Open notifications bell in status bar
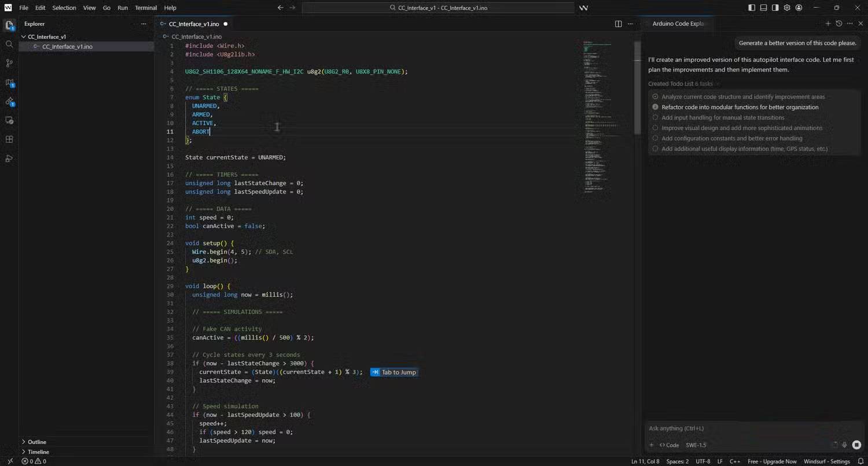 [x=860, y=461]
